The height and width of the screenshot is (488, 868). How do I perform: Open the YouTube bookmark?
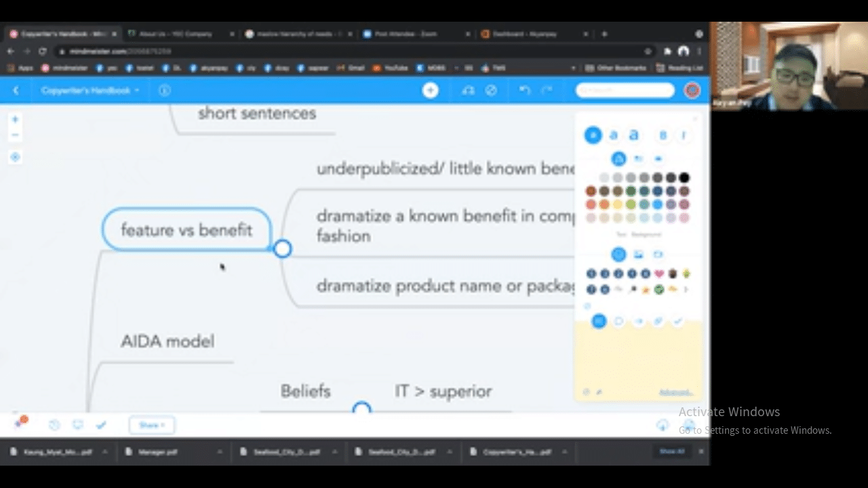click(391, 68)
